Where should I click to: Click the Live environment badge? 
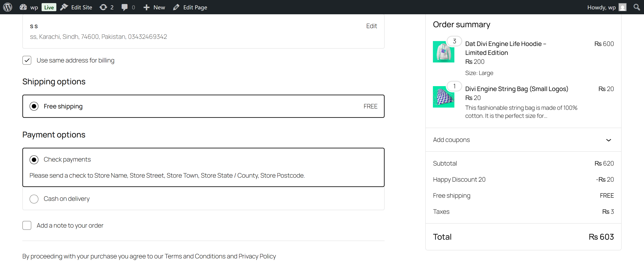[x=49, y=7]
